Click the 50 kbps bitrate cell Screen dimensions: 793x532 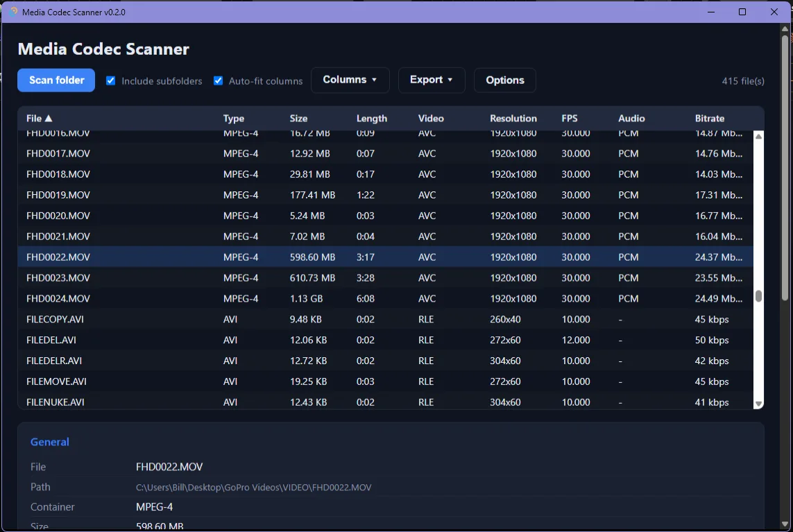coord(712,340)
